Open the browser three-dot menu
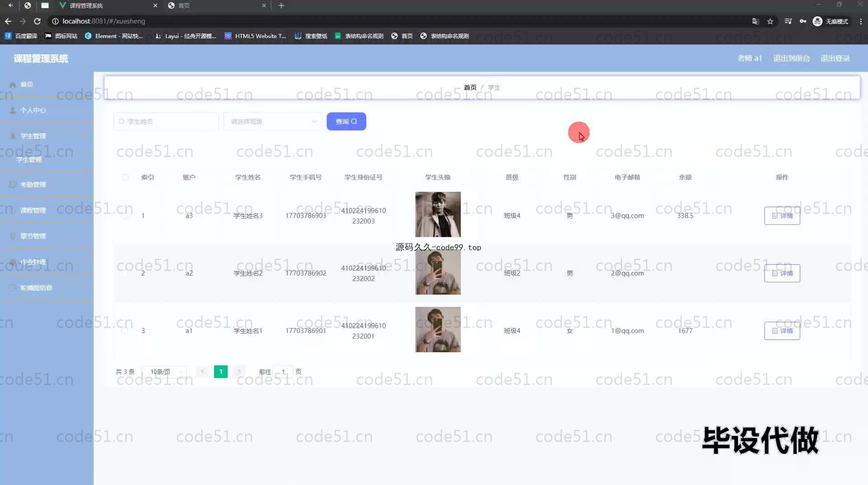 pos(861,21)
